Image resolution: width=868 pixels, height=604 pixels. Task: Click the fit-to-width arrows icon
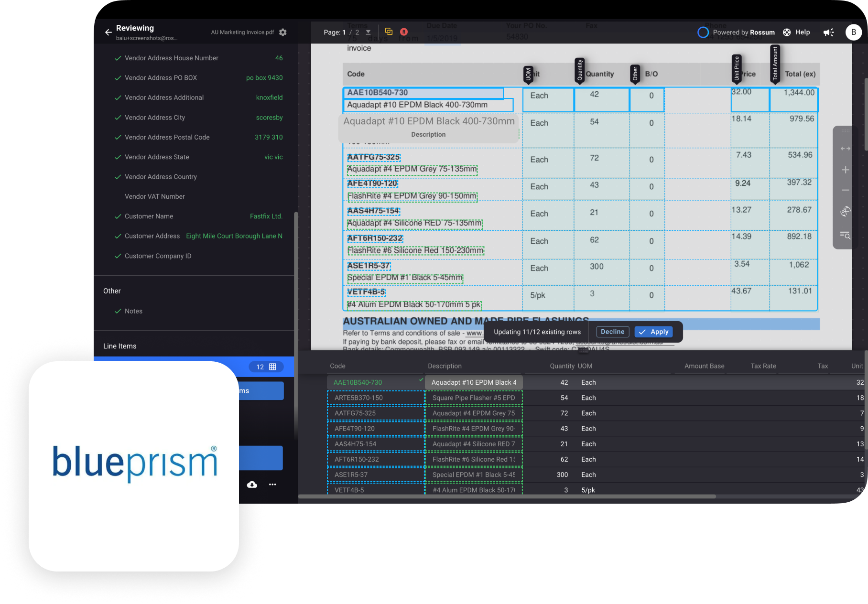click(x=846, y=148)
